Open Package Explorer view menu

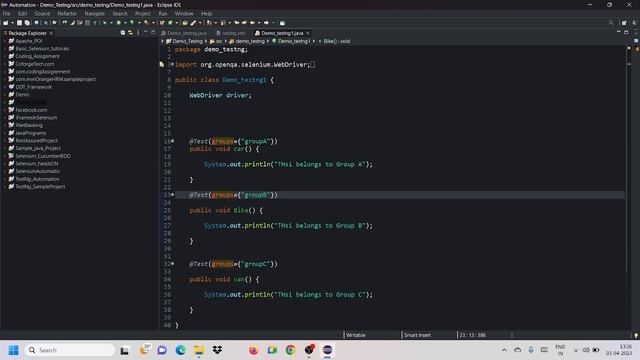[x=138, y=33]
